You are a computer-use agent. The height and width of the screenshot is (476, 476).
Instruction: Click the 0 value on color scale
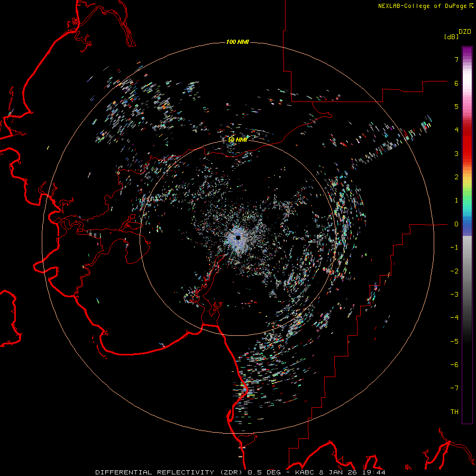point(456,224)
